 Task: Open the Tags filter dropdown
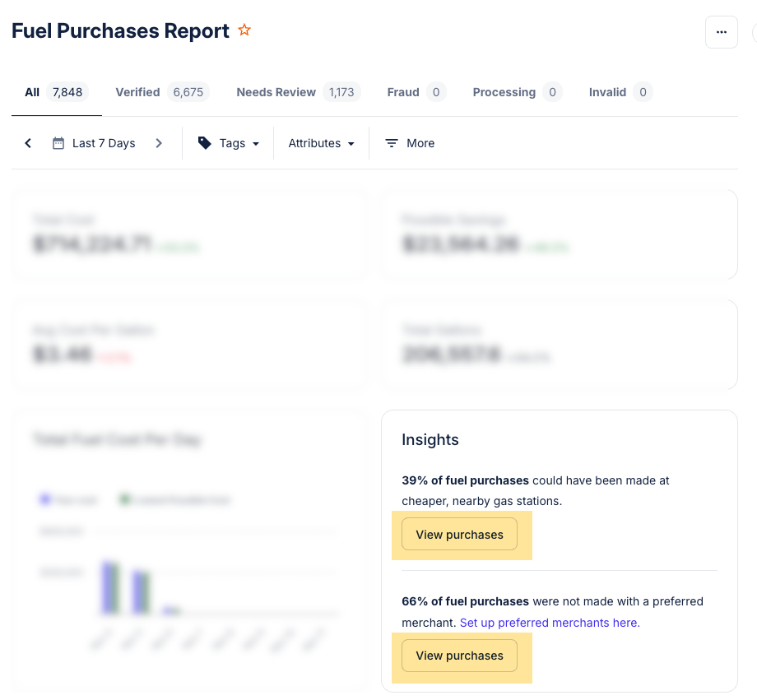[228, 143]
